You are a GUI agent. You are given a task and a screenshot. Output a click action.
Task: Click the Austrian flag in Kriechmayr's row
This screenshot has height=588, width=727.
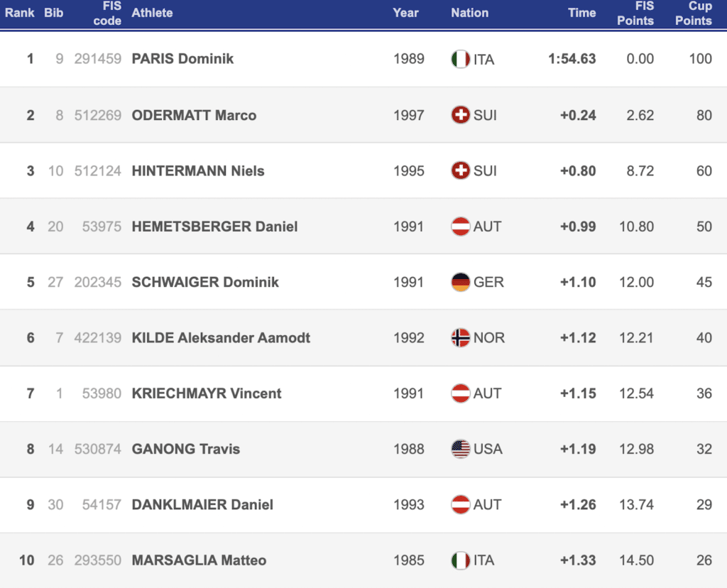point(460,393)
